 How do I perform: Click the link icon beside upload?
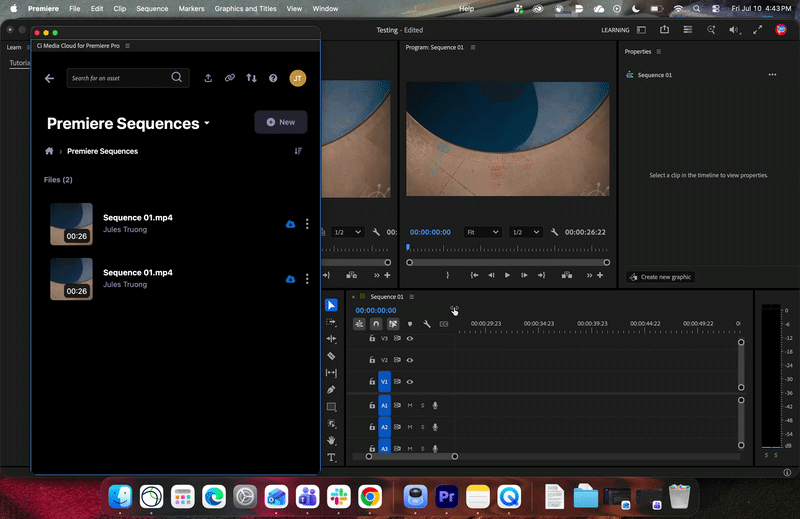click(230, 78)
